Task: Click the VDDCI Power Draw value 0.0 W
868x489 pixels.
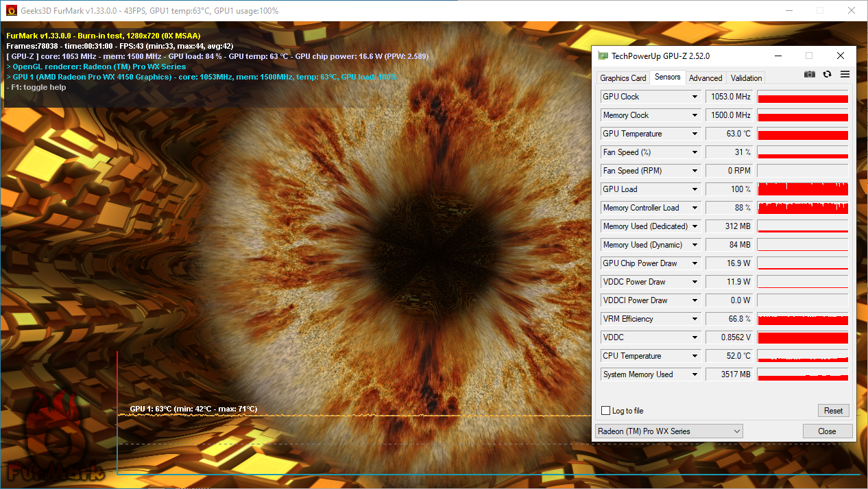Action: tap(730, 300)
